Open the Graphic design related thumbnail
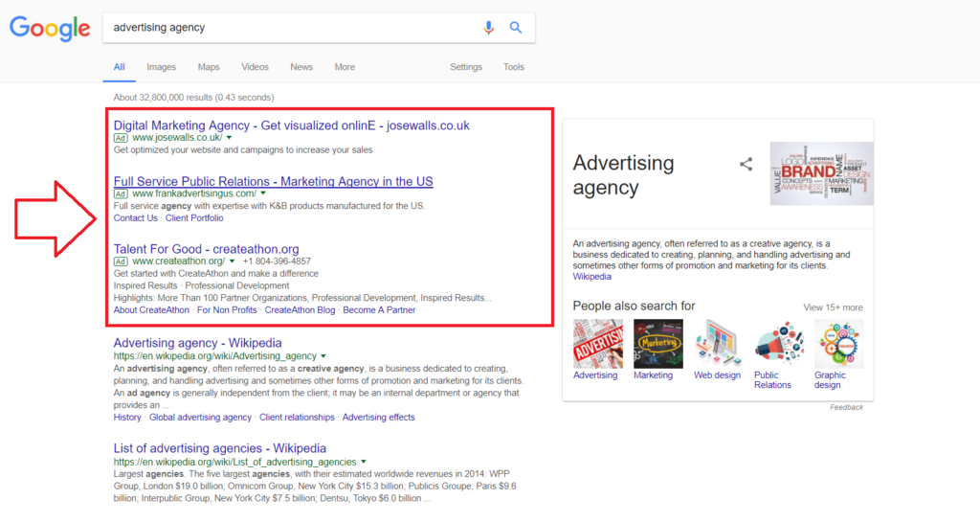The height and width of the screenshot is (522, 980). (838, 344)
